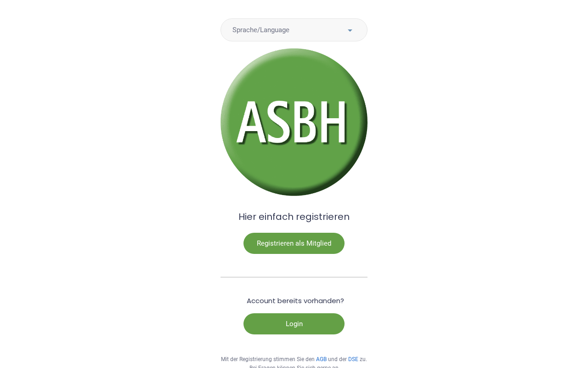
Task: Click the Mit der Registrierung footer text
Action: coord(294,359)
